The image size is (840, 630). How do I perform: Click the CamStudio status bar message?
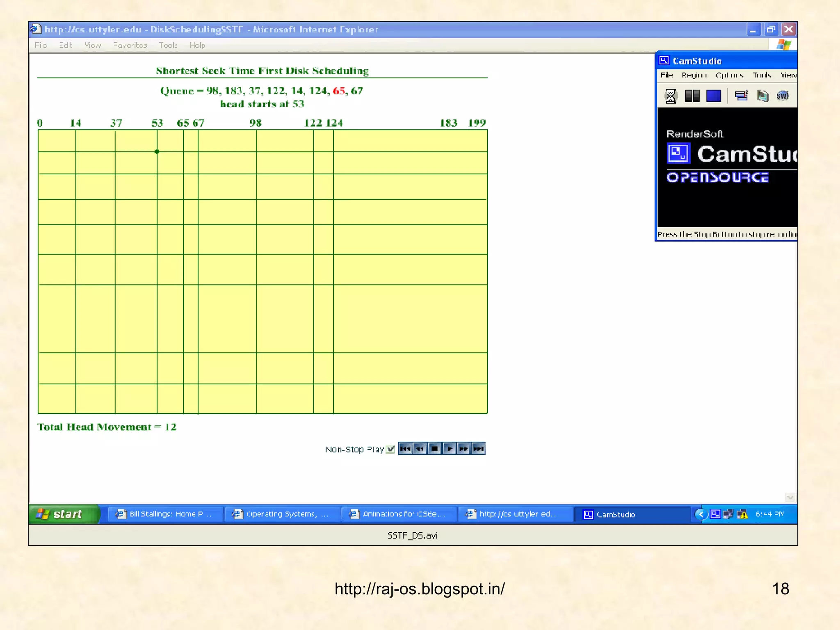click(727, 234)
